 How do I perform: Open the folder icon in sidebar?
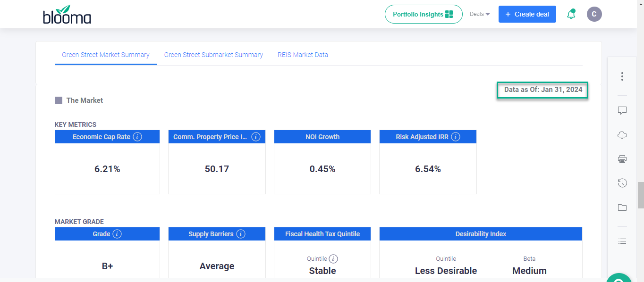[x=622, y=207]
